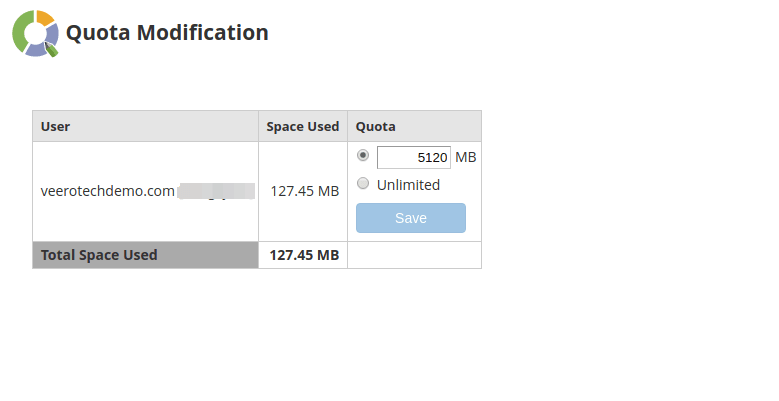
Task: Click the orange segment of the logo
Action: pyautogui.click(x=45, y=17)
